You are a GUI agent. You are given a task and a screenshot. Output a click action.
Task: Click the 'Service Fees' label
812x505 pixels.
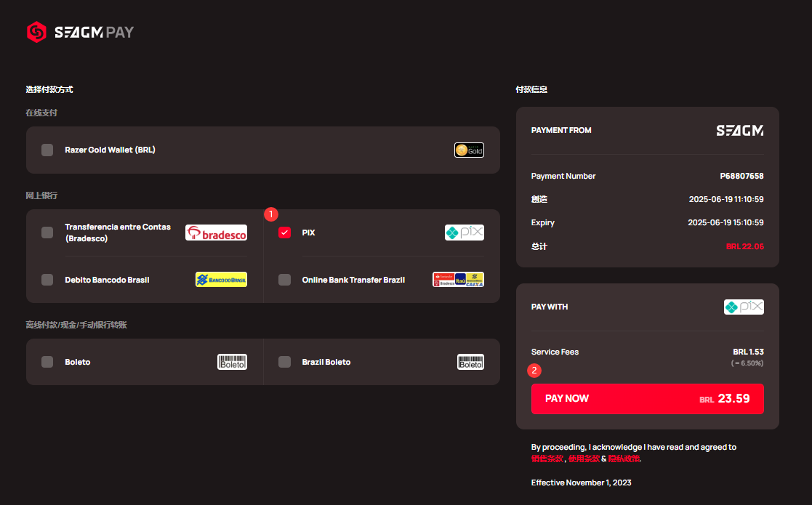555,352
